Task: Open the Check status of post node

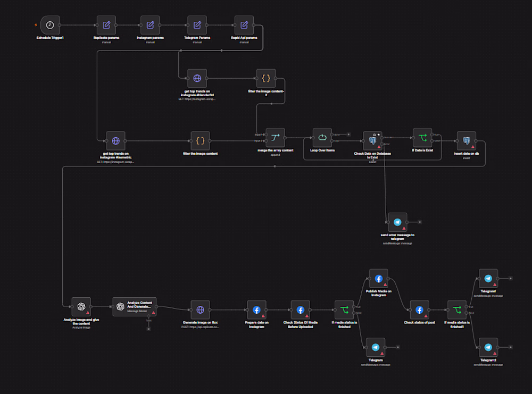Action: click(419, 309)
